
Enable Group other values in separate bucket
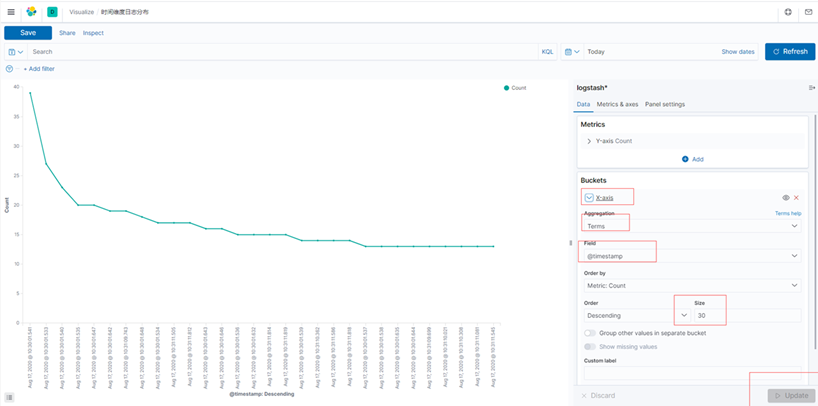[x=590, y=333]
